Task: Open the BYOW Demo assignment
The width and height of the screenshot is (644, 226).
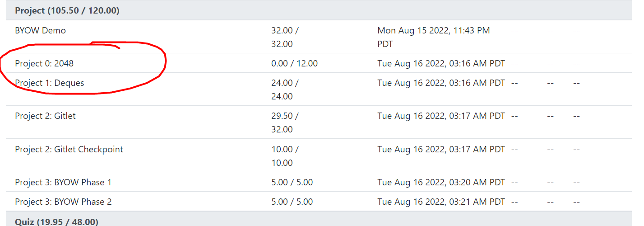Action: click(40, 31)
